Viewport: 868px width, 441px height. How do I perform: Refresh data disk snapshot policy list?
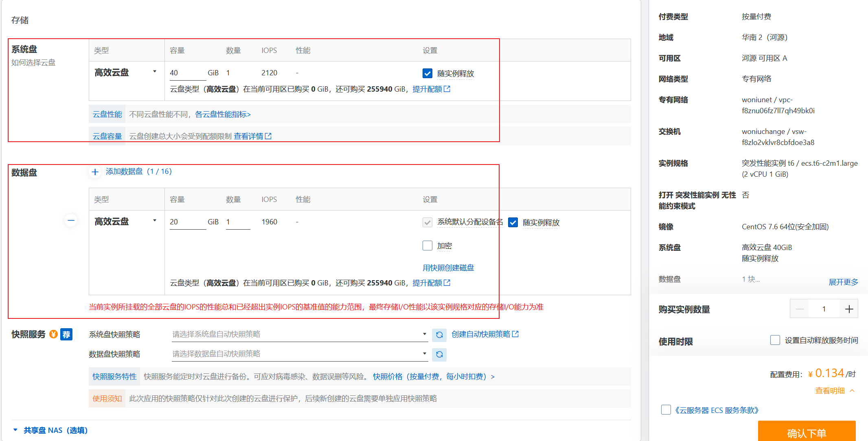[x=439, y=354]
